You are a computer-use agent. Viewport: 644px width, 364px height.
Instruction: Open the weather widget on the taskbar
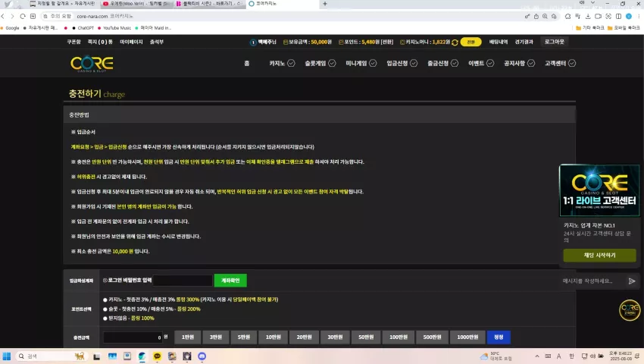click(496, 356)
